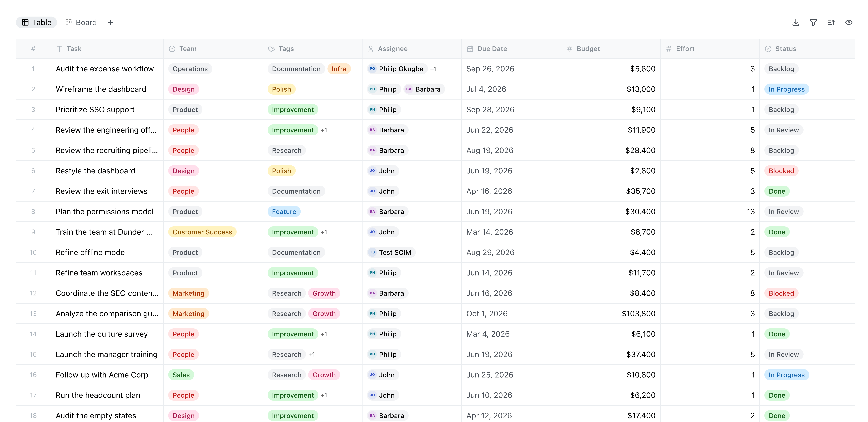This screenshot has height=422, width=868.
Task: Add a new view with plus icon
Action: click(111, 23)
